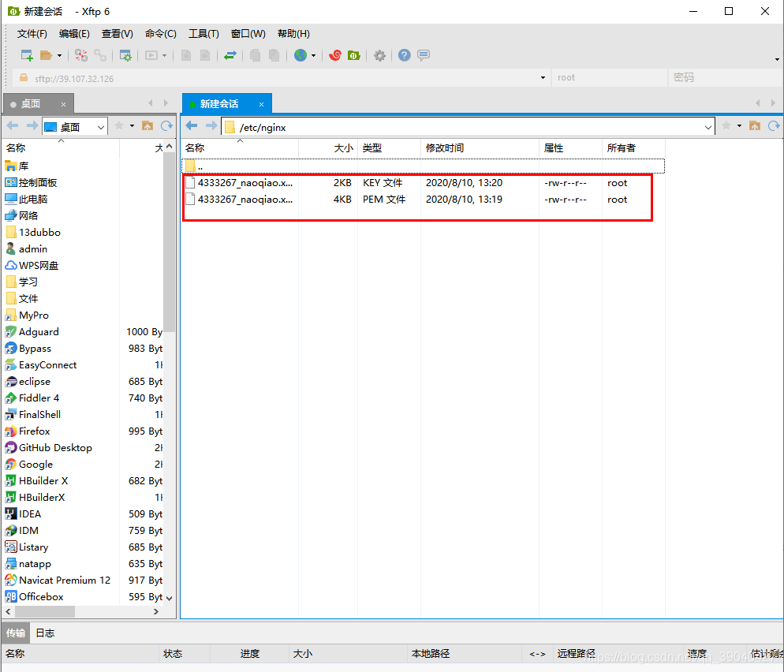Image resolution: width=784 pixels, height=672 pixels.
Task: Expand the dropdown next to play-window icon
Action: coord(164,55)
